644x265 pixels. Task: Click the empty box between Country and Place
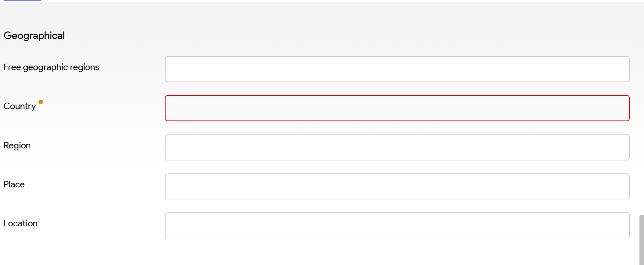click(397, 147)
